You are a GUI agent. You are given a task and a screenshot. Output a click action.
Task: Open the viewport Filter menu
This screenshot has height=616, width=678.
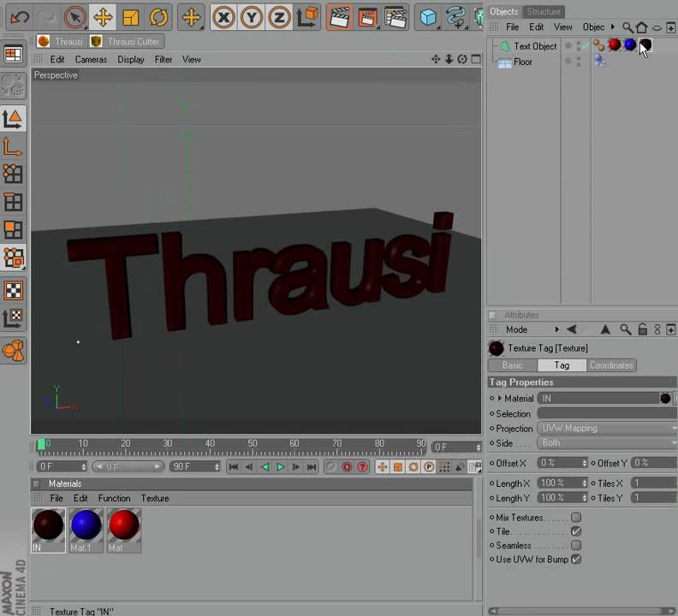[164, 59]
